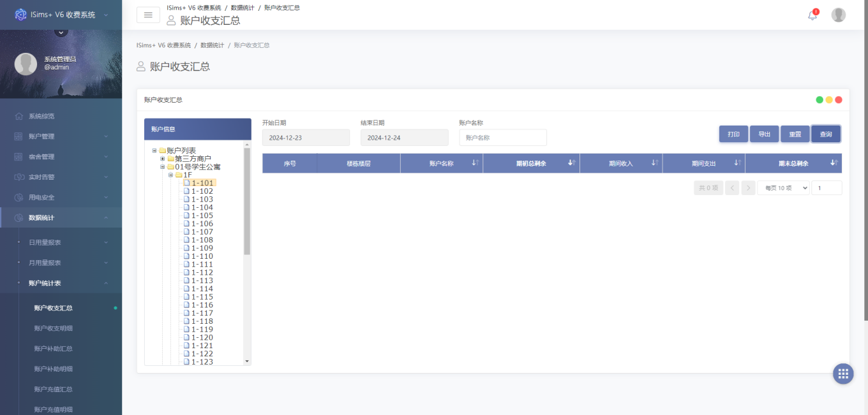This screenshot has height=415, width=868.
Task: Click the 查询 button
Action: click(826, 134)
